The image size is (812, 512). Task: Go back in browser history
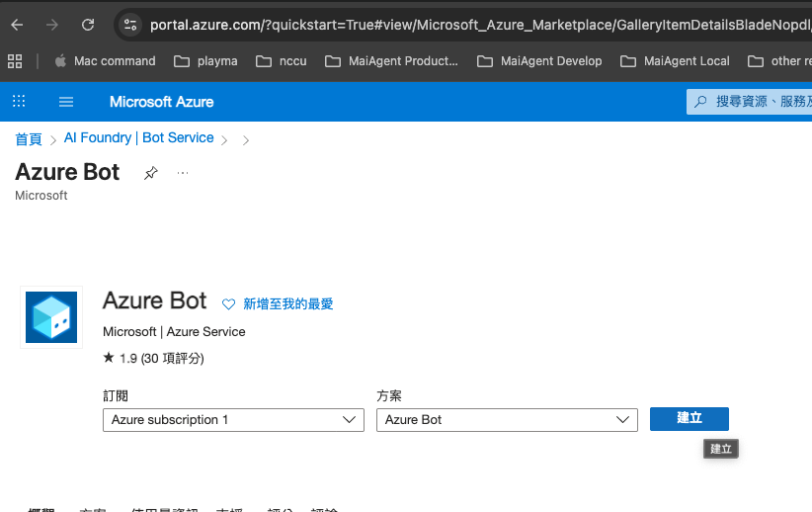click(17, 25)
